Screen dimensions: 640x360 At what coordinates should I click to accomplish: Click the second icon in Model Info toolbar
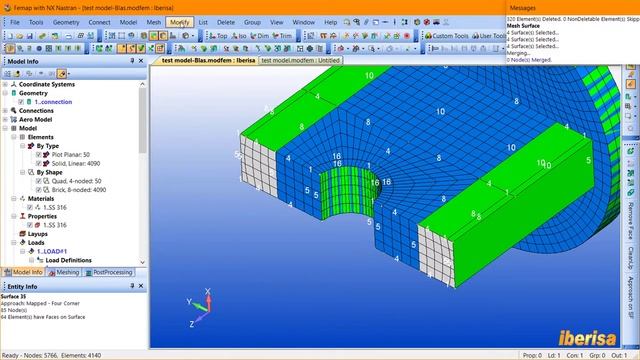click(18, 74)
